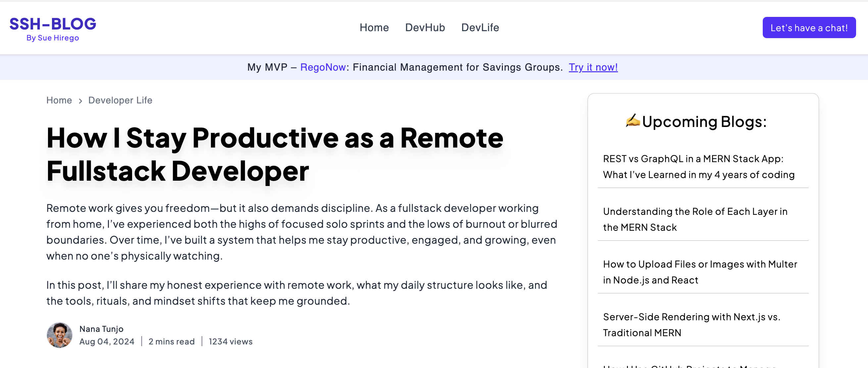
Task: Click author name Nana Tunjo
Action: 101,329
